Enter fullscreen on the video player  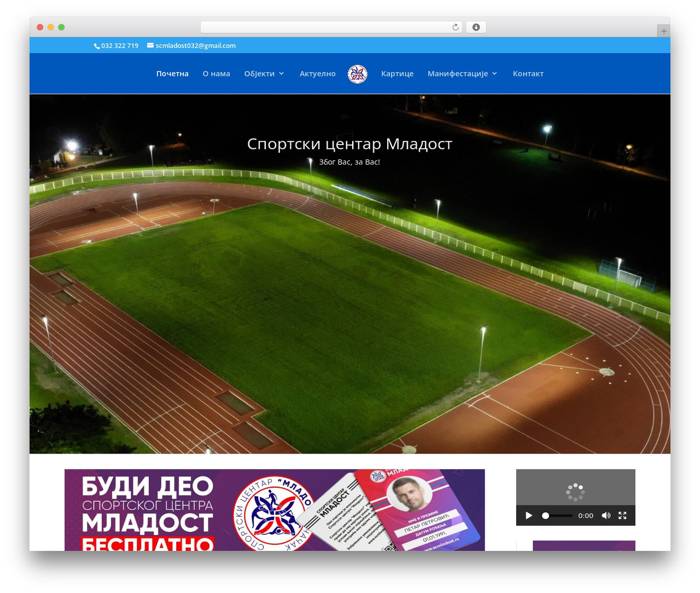[622, 515]
